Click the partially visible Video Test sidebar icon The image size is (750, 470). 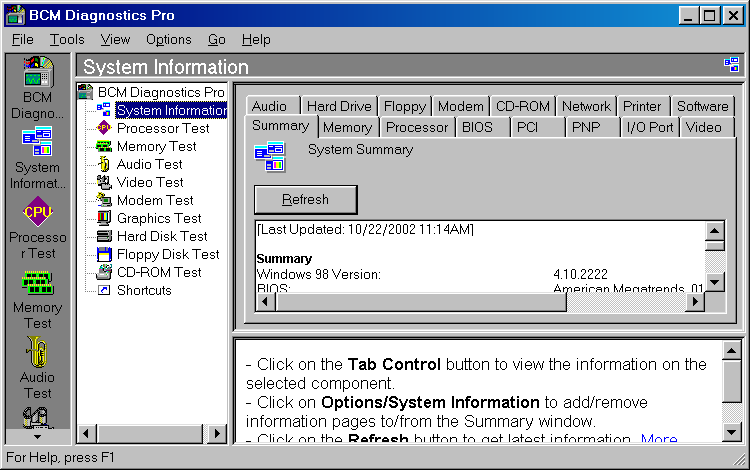coord(36,417)
